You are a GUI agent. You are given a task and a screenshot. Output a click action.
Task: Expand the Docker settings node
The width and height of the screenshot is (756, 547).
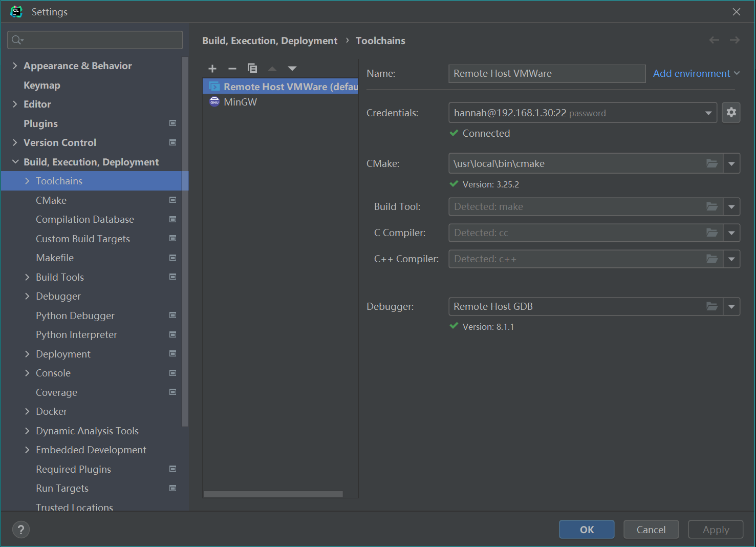27,411
